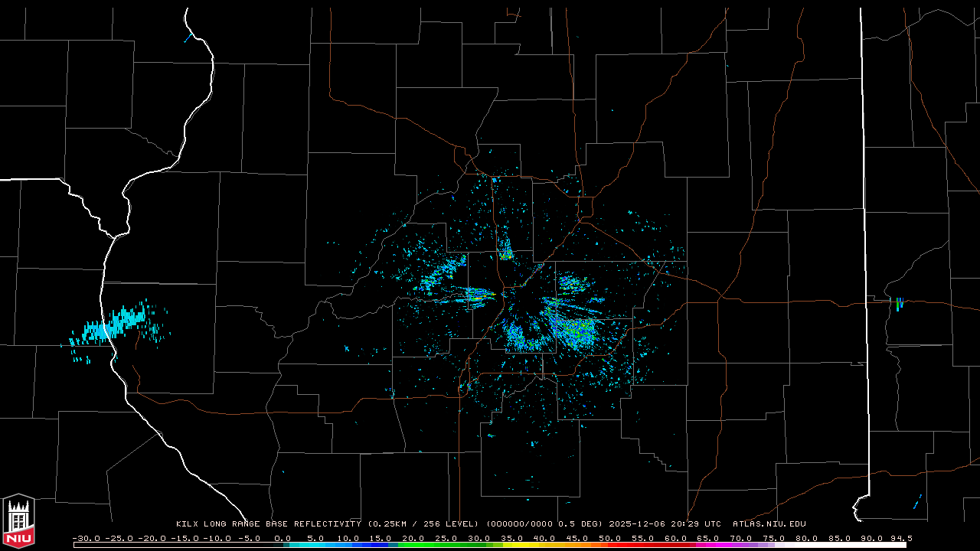The height and width of the screenshot is (551, 980).
Task: Click the -30.0 label on the color scale
Action: (x=86, y=538)
